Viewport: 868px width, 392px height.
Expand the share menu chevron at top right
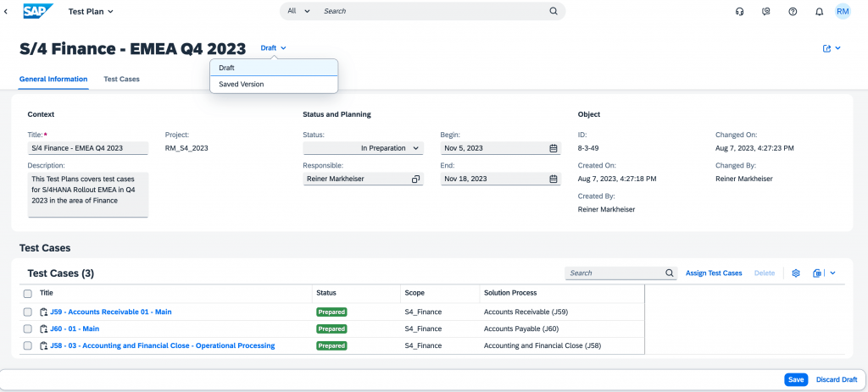tap(837, 48)
